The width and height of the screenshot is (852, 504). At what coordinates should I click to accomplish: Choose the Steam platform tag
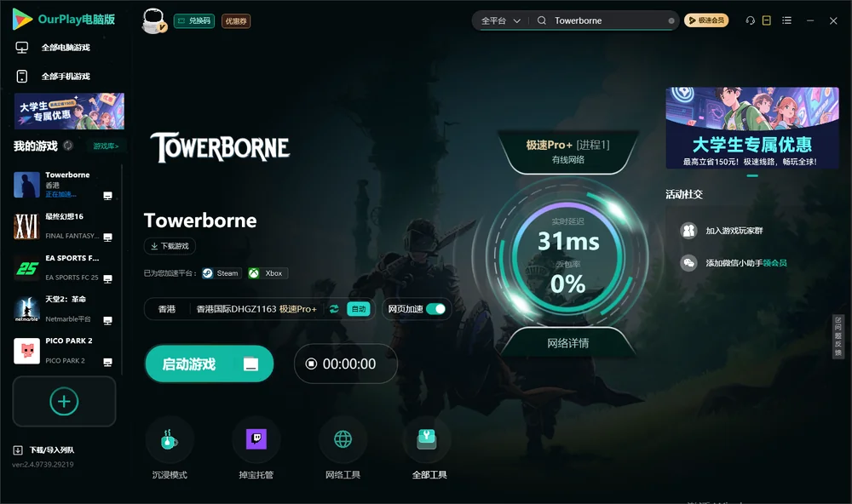tap(222, 273)
